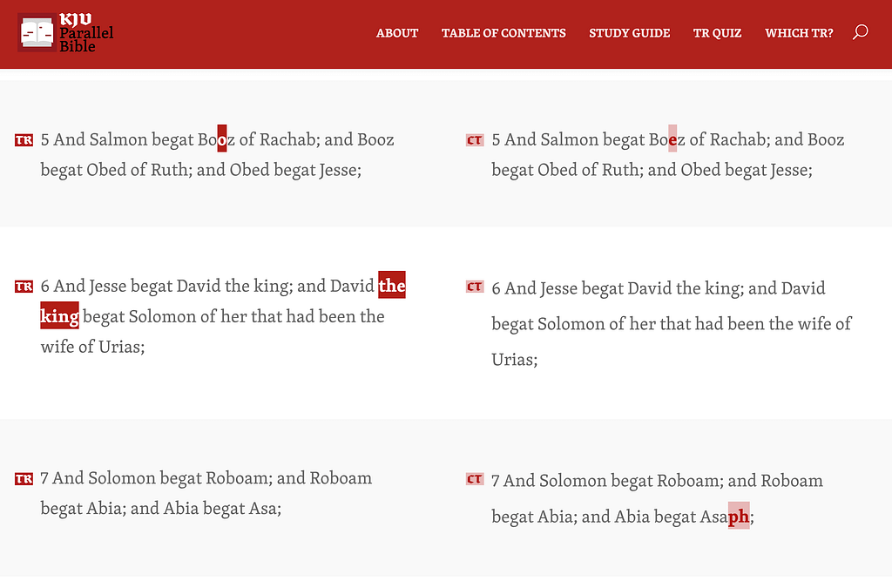Click "wife of Urias;" in the TR column

coord(92,347)
